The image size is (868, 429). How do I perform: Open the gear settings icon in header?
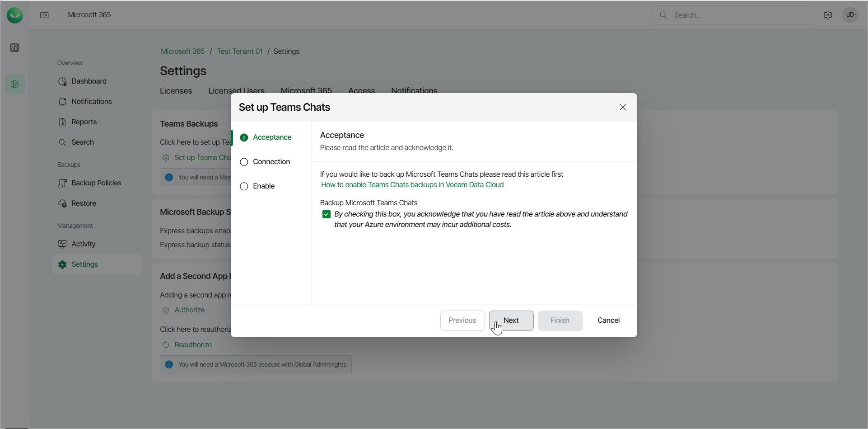(828, 15)
